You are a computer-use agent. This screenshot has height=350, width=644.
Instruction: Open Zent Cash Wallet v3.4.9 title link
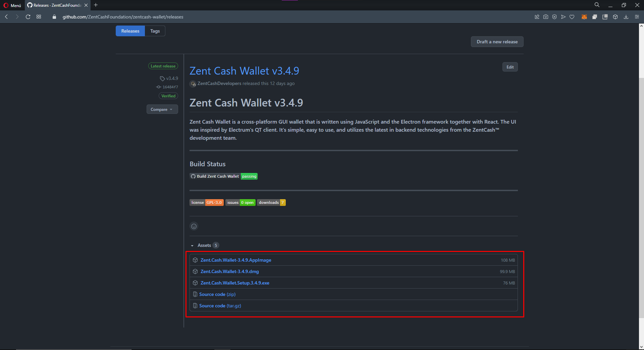tap(244, 71)
